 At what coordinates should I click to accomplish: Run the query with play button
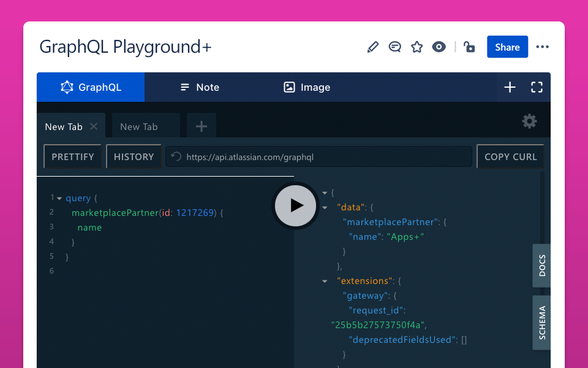tap(296, 205)
